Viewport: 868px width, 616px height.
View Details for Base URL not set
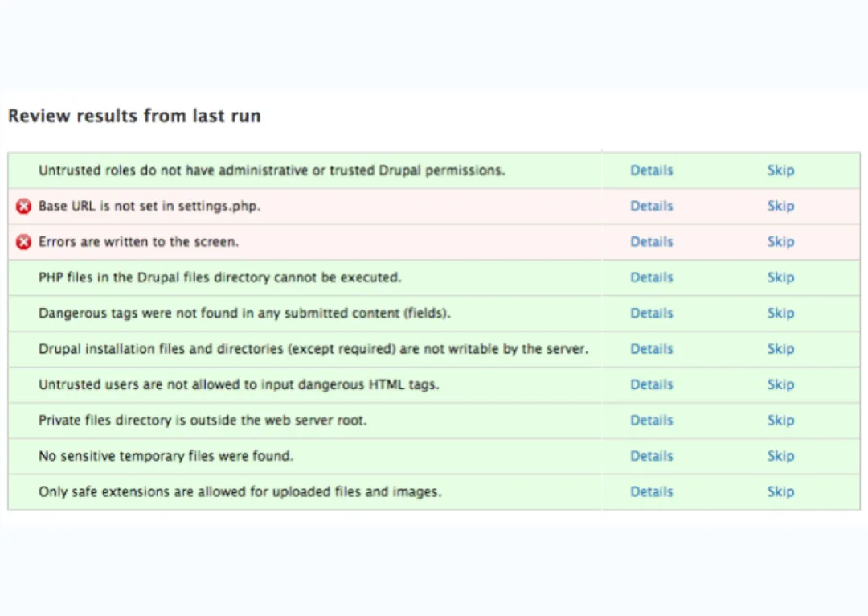[x=651, y=206]
